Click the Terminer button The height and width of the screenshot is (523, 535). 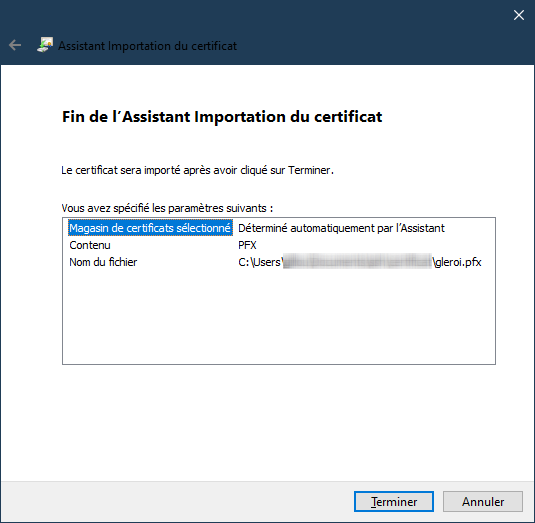[x=394, y=502]
